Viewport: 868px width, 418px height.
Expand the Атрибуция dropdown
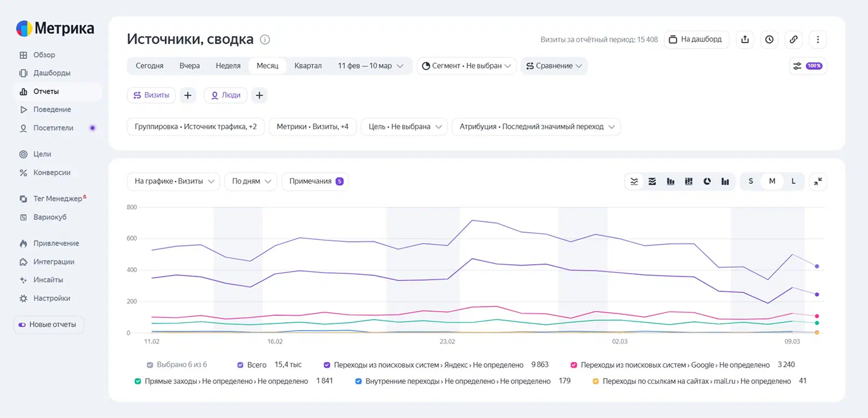536,127
